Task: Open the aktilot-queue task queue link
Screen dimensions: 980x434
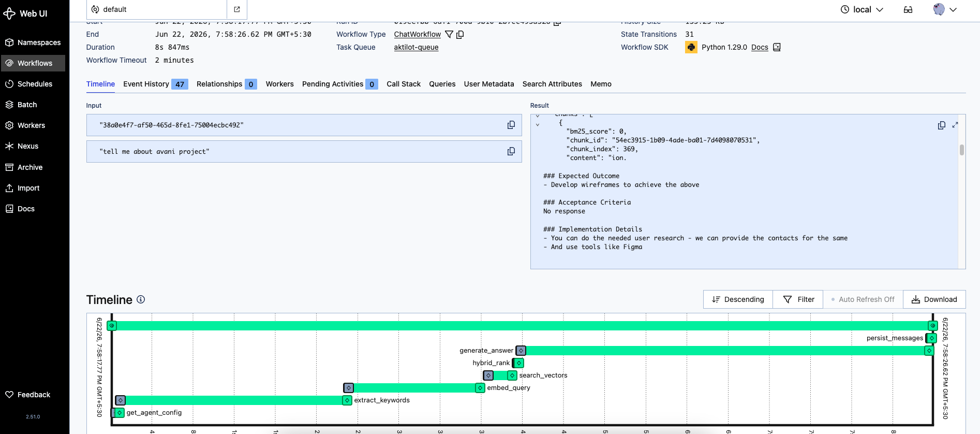Action: (416, 47)
